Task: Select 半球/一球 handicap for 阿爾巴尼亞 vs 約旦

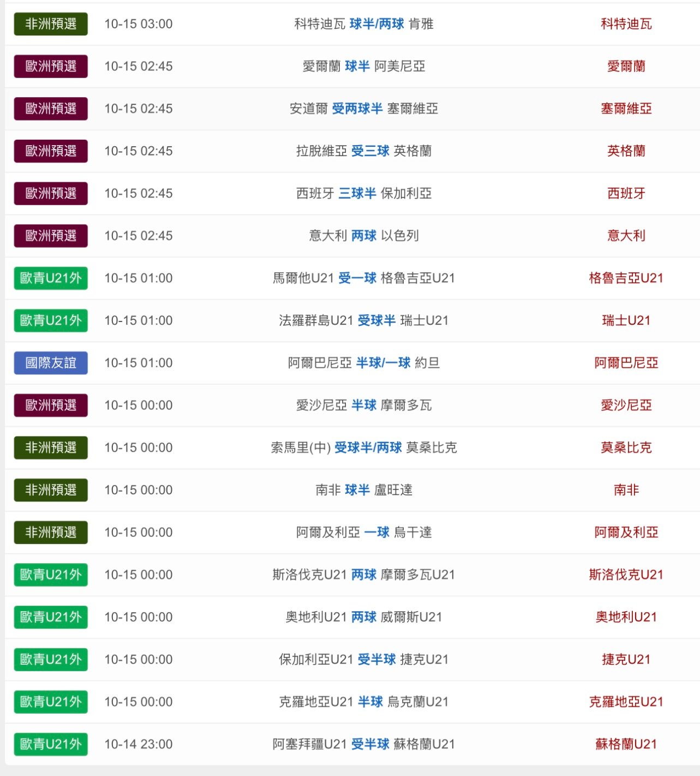Action: pyautogui.click(x=383, y=363)
